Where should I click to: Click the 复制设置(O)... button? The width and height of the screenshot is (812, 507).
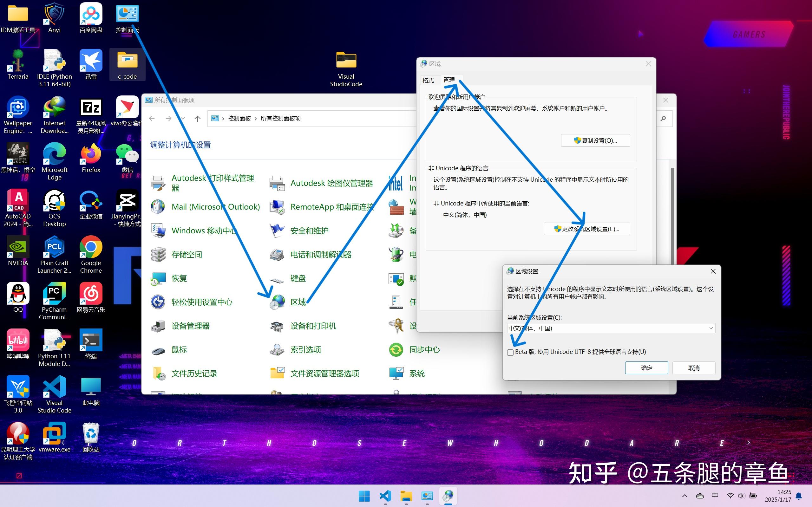click(595, 140)
